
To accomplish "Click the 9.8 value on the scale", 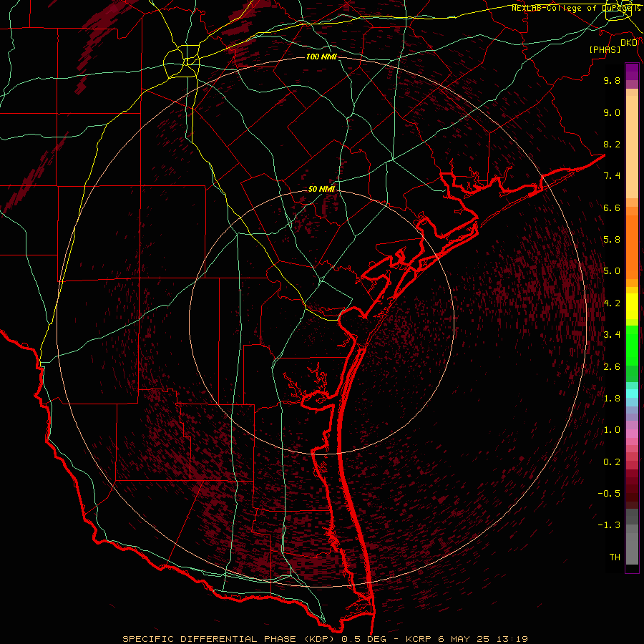I will point(612,80).
